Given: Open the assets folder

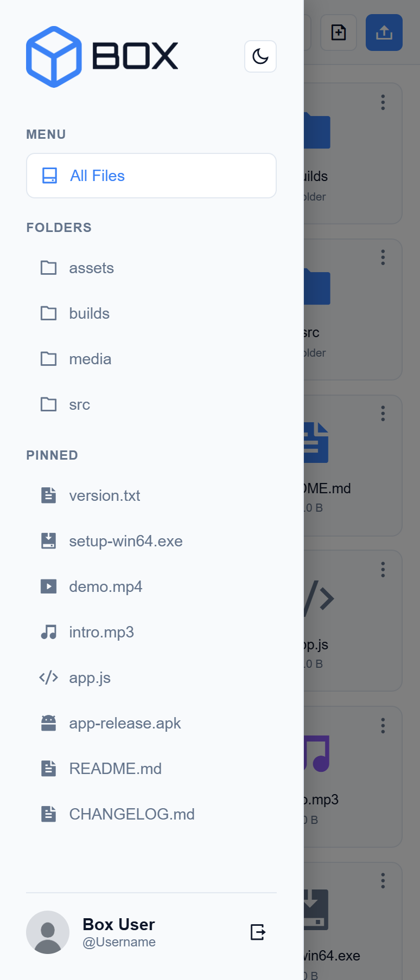Looking at the screenshot, I should click(x=91, y=268).
